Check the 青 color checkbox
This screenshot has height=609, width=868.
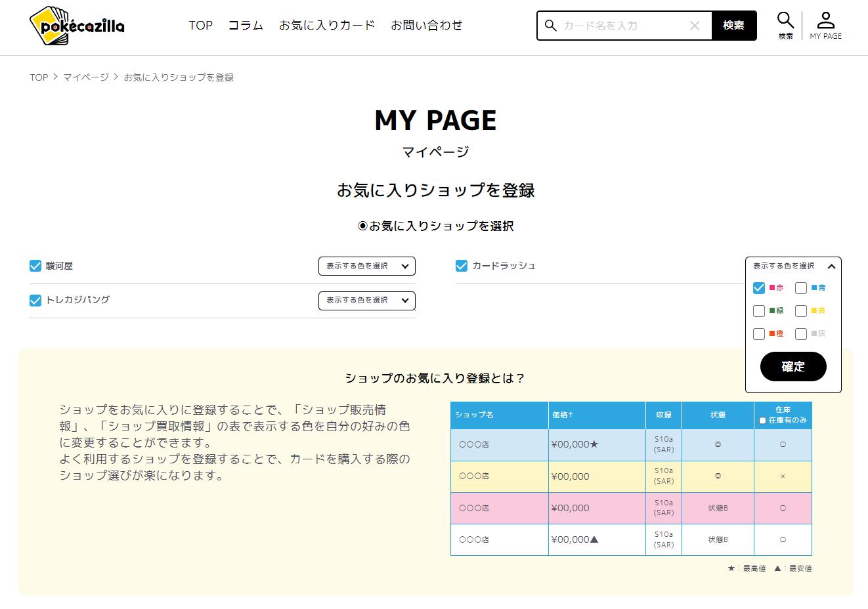801,288
